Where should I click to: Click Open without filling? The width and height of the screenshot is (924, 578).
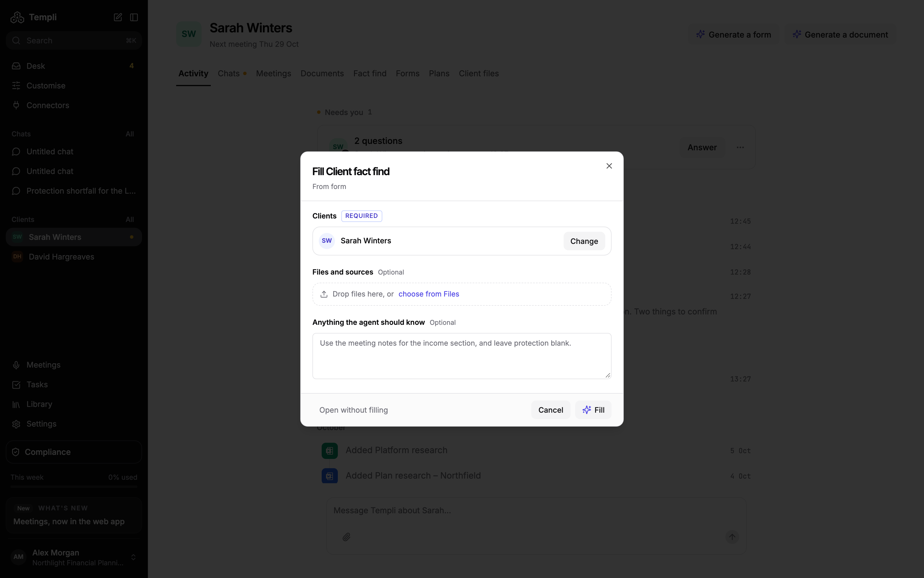(353, 410)
